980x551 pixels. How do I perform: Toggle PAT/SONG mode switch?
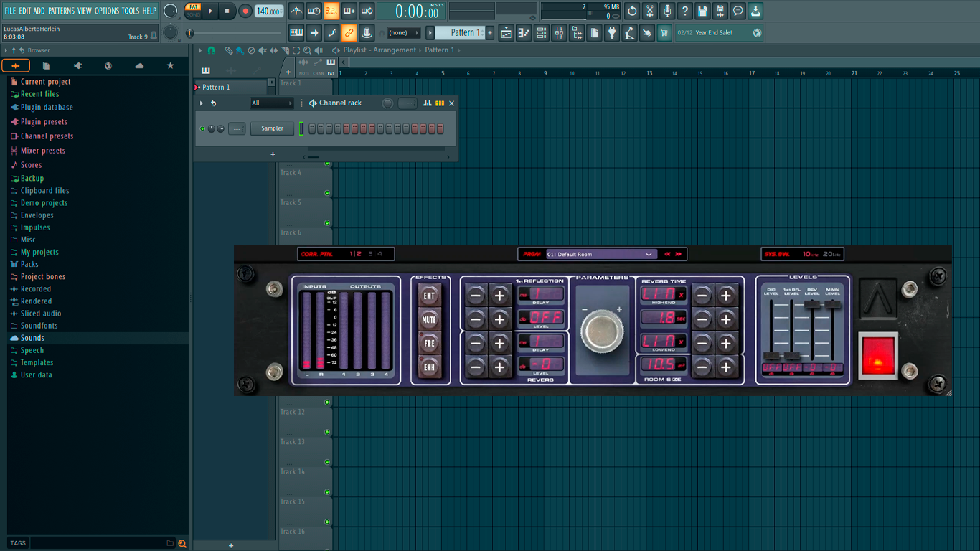coord(193,11)
